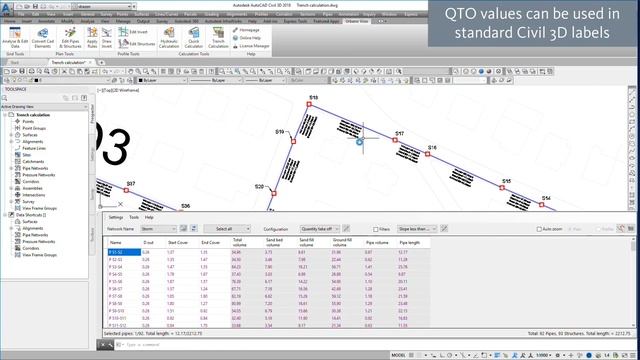640x360 pixels.
Task: Click the AutoCAD application menu logo
Action: point(6,8)
